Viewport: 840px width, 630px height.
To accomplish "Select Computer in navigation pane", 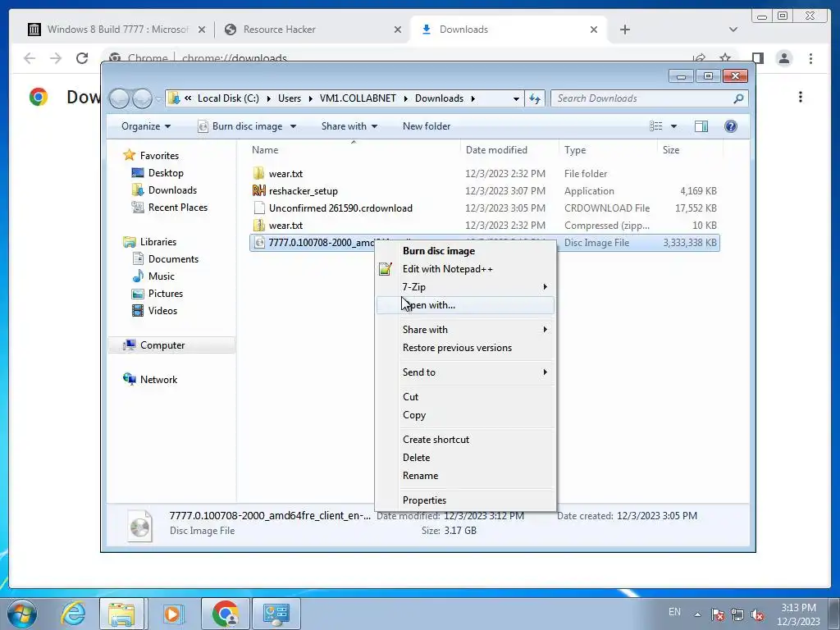I will [x=162, y=345].
